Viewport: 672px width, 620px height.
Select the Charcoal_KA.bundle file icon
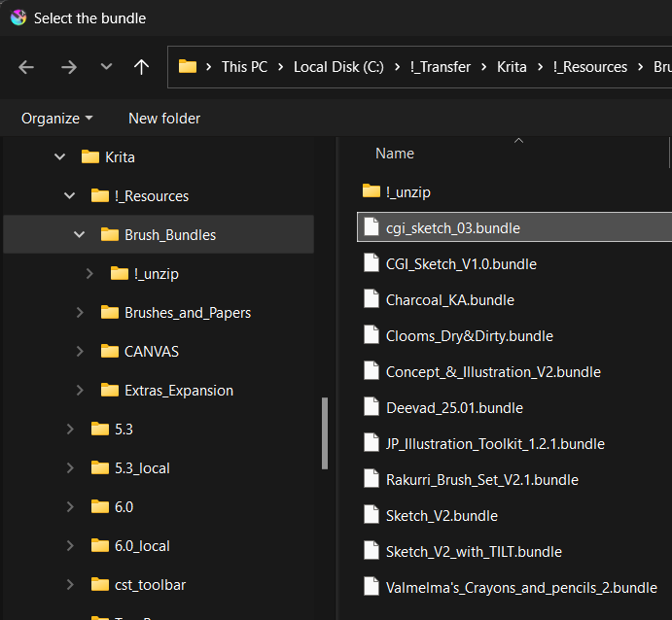[371, 299]
